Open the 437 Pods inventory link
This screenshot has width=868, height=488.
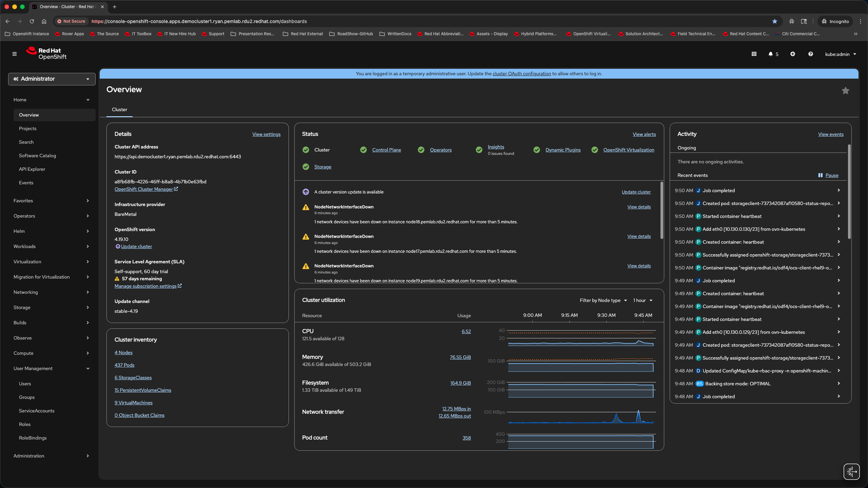point(124,365)
